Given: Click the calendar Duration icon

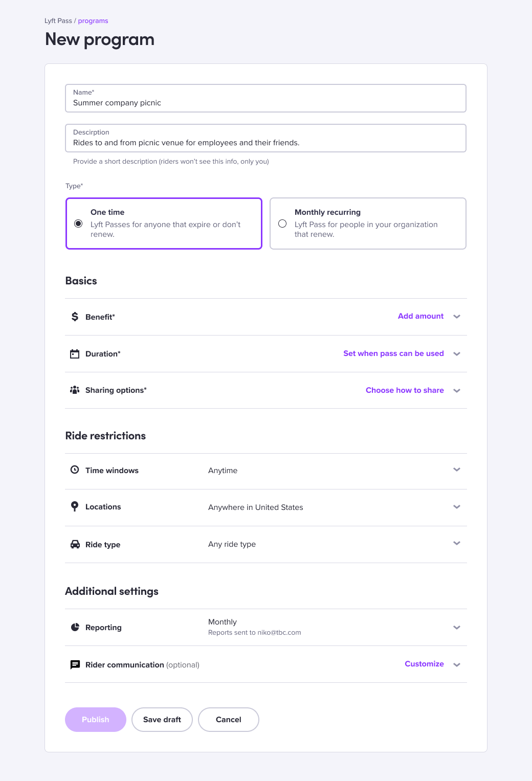Looking at the screenshot, I should click(x=75, y=354).
